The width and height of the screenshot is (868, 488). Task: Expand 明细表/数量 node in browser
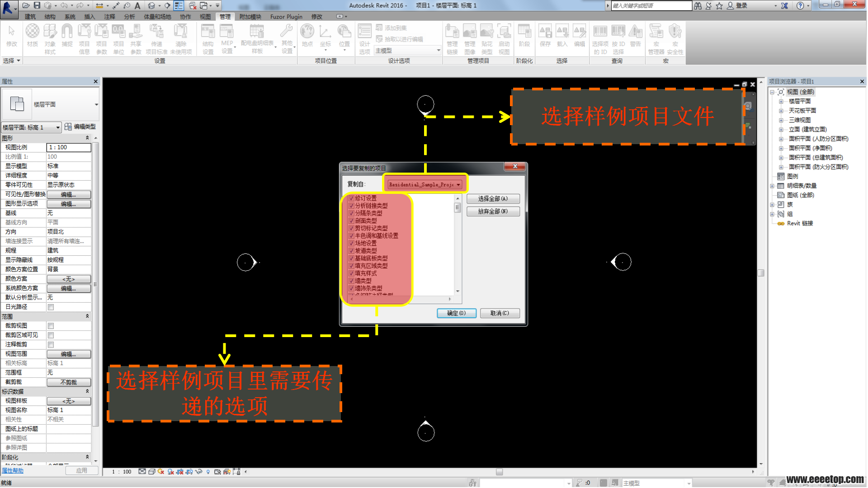pos(773,186)
